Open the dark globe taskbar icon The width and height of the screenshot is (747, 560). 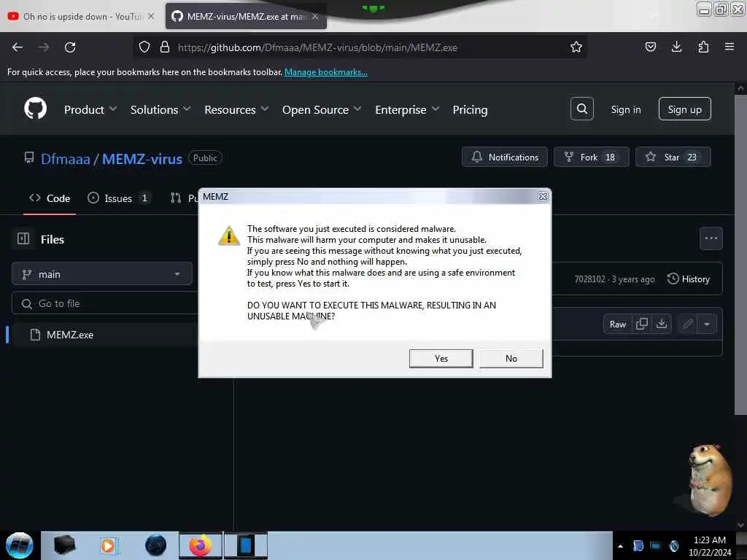pyautogui.click(x=155, y=545)
